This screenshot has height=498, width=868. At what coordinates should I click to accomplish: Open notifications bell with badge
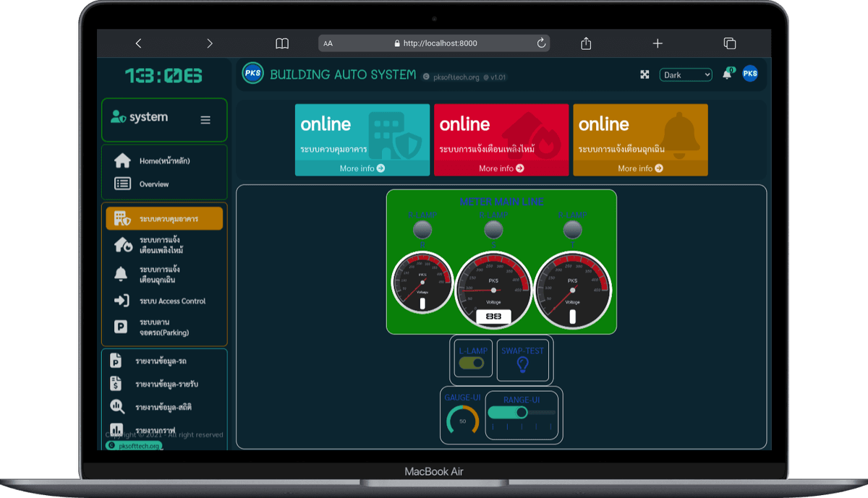coord(728,74)
